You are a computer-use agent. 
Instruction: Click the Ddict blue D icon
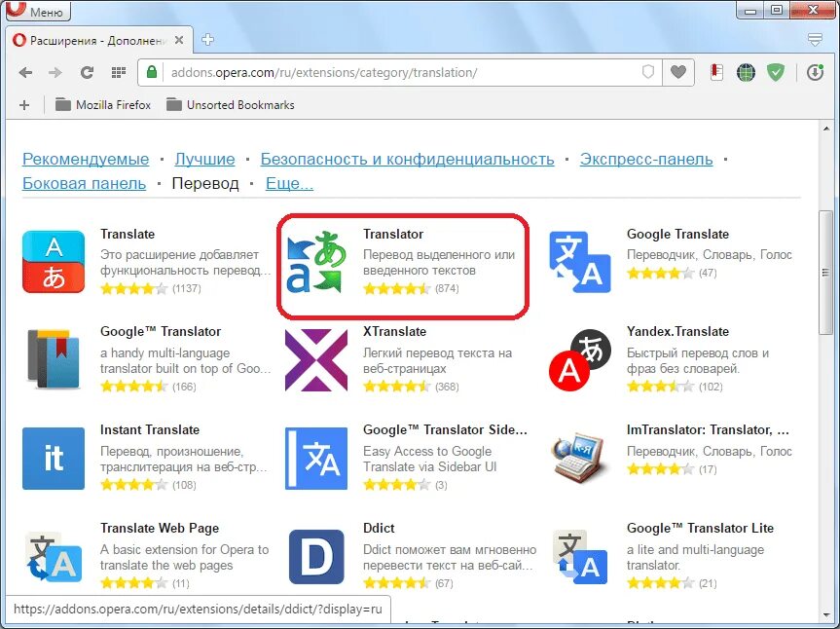[316, 557]
